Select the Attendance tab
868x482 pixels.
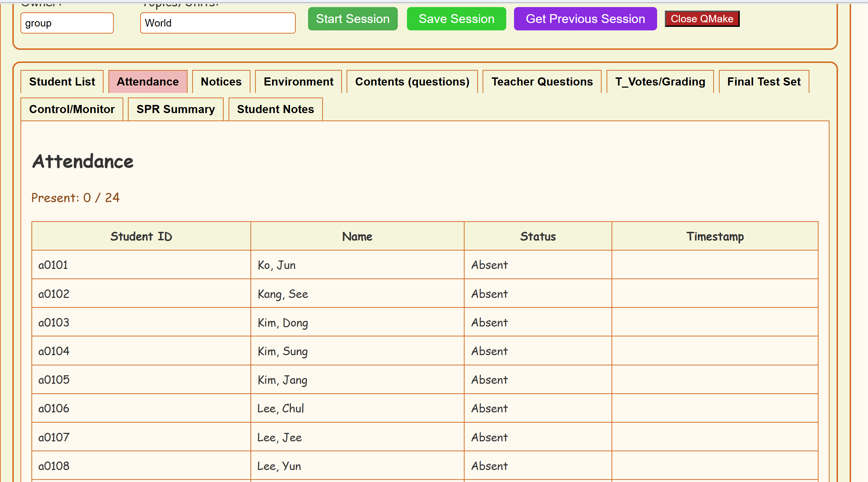click(148, 82)
